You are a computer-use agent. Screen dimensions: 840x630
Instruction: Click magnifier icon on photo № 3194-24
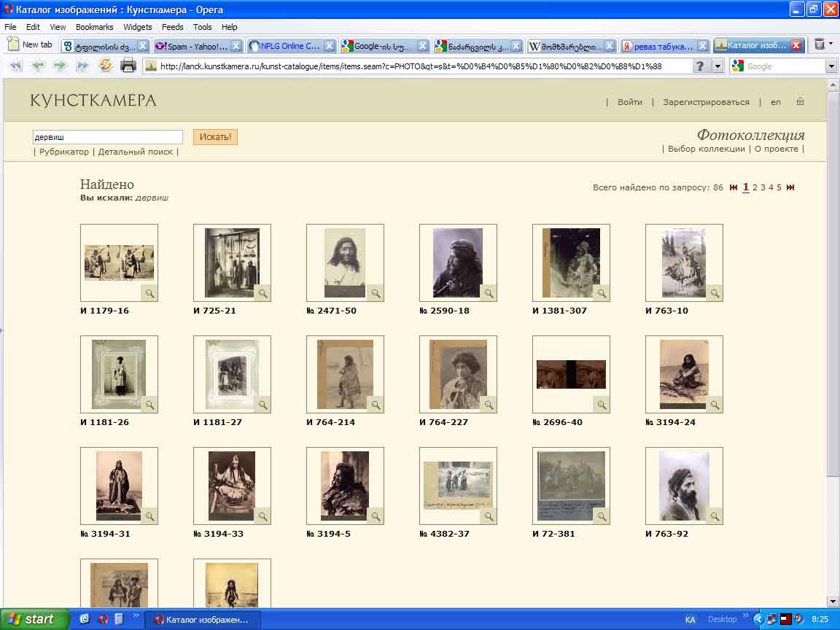point(715,405)
